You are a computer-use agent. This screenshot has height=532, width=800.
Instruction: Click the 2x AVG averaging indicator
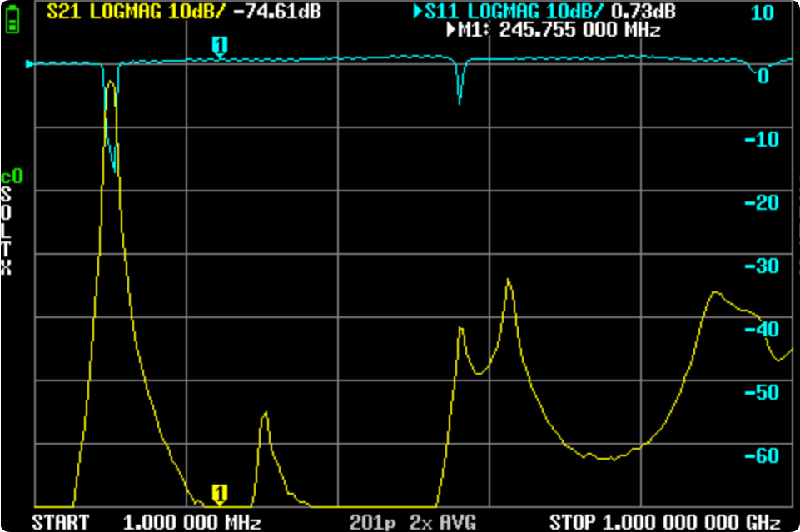click(443, 522)
